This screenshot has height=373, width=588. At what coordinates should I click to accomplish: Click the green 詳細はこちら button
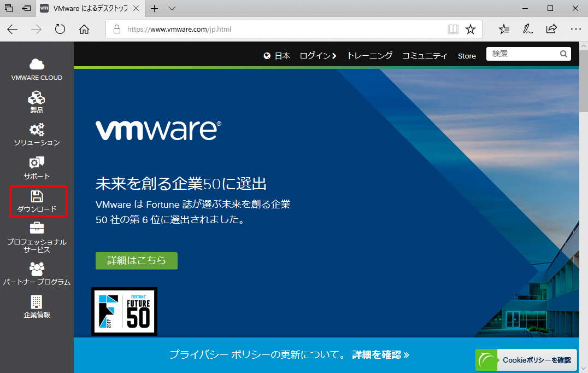tap(137, 260)
